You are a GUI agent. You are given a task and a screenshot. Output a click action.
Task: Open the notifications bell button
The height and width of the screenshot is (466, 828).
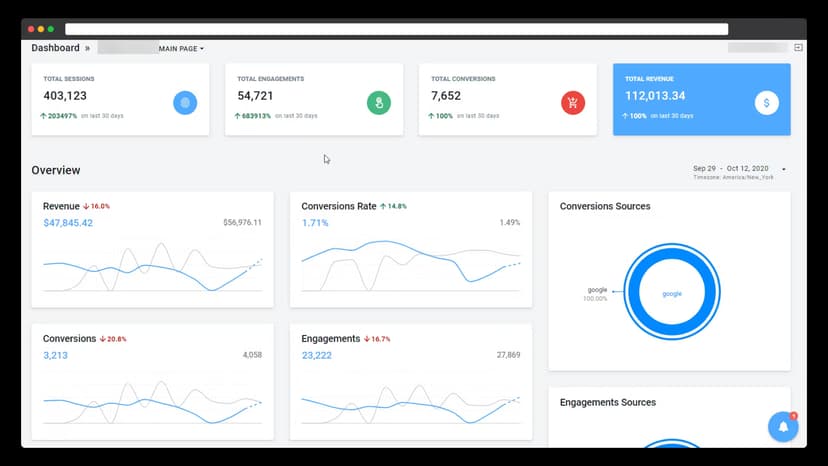point(783,426)
